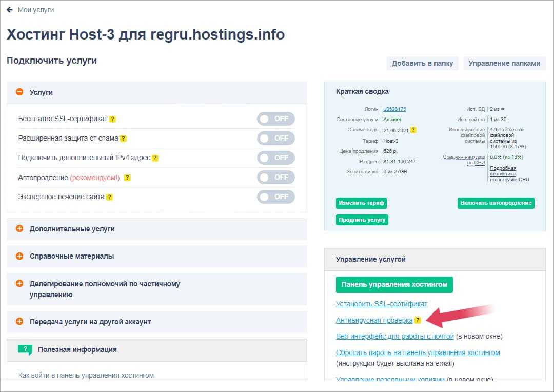The width and height of the screenshot is (554, 392).
Task: Click Включить автопродление button
Action: tap(496, 203)
